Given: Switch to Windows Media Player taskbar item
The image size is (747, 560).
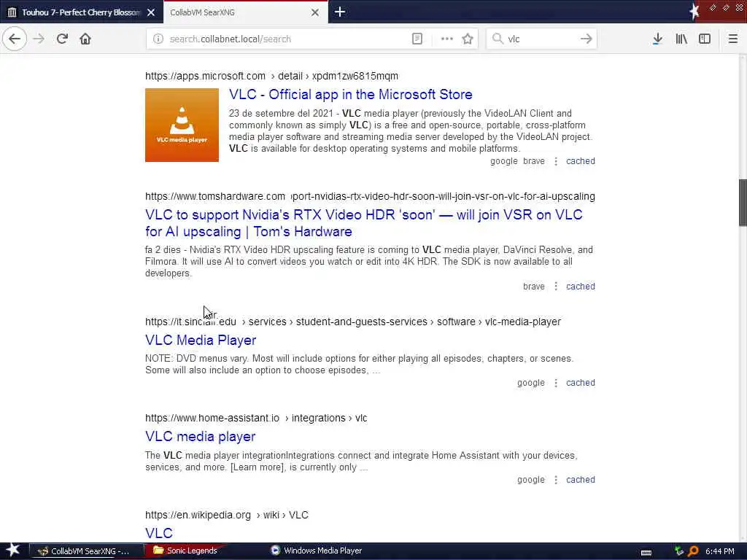Looking at the screenshot, I should pos(317,551).
